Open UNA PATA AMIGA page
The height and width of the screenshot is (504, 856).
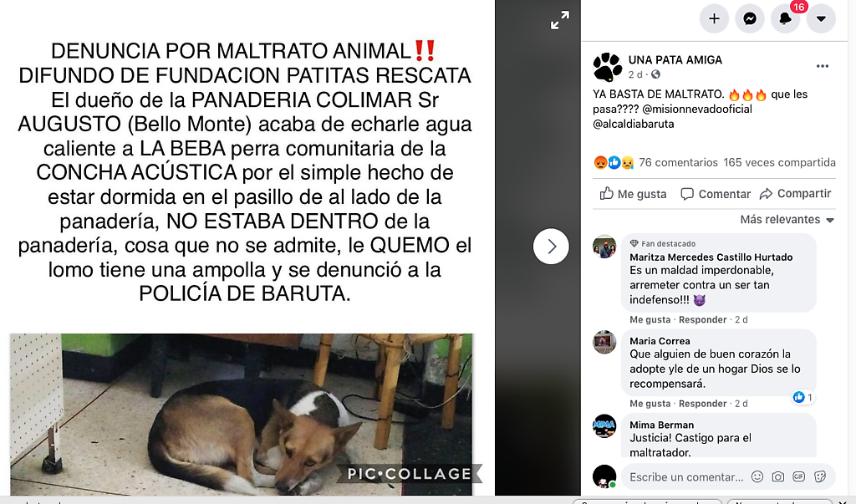[675, 60]
